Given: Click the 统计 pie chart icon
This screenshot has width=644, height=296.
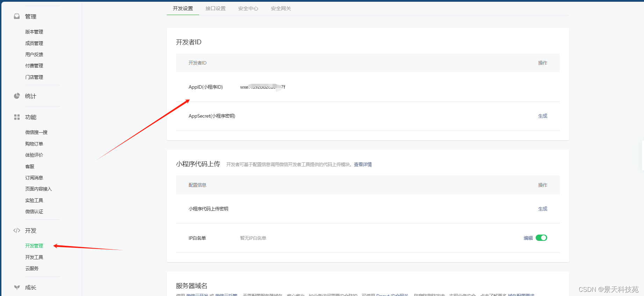Looking at the screenshot, I should tap(17, 96).
